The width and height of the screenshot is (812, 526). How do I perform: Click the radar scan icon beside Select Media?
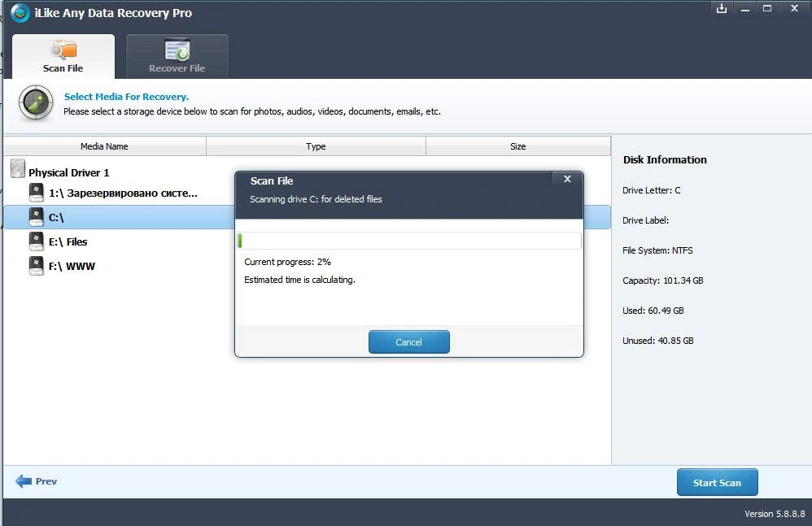click(x=36, y=102)
